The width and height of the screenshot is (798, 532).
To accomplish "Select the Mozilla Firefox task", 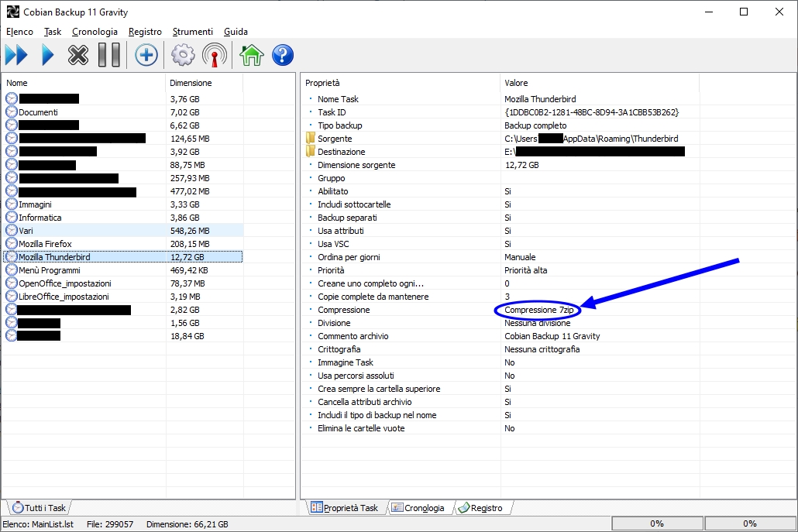I will tap(45, 244).
